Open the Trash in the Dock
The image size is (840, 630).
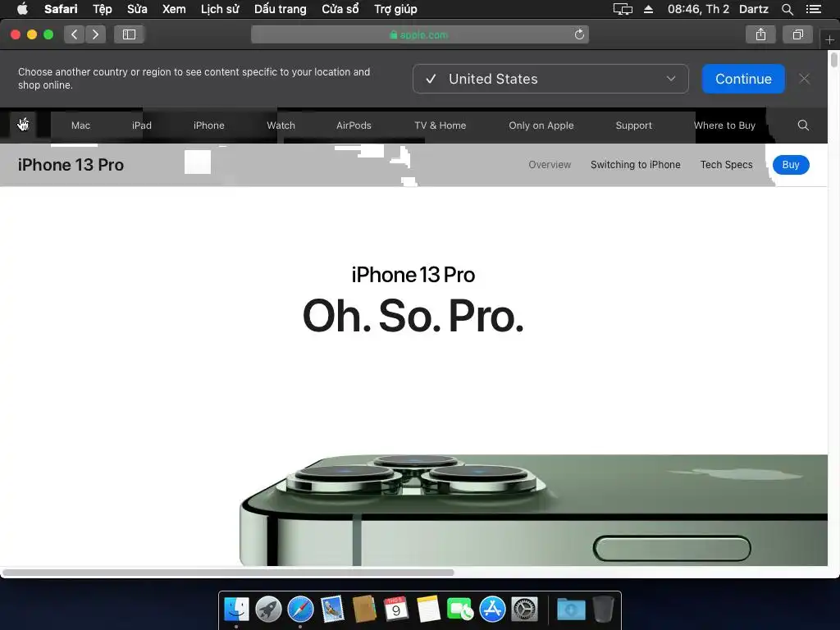pos(603,609)
